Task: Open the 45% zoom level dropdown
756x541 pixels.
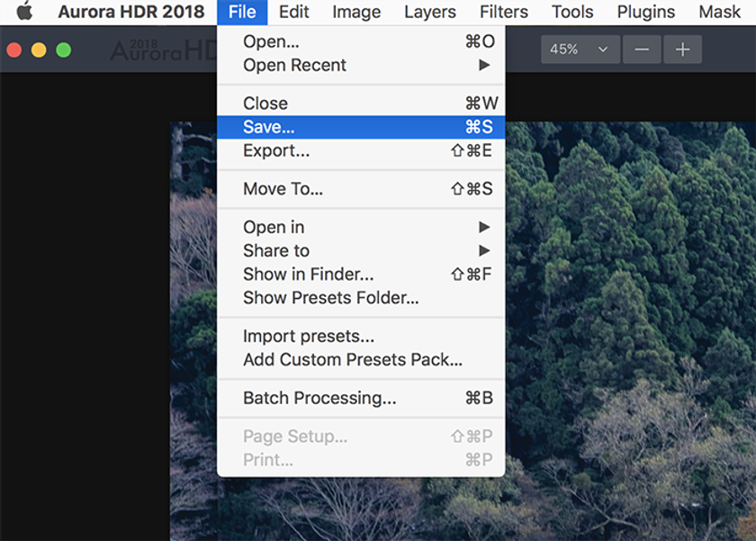Action: (580, 50)
